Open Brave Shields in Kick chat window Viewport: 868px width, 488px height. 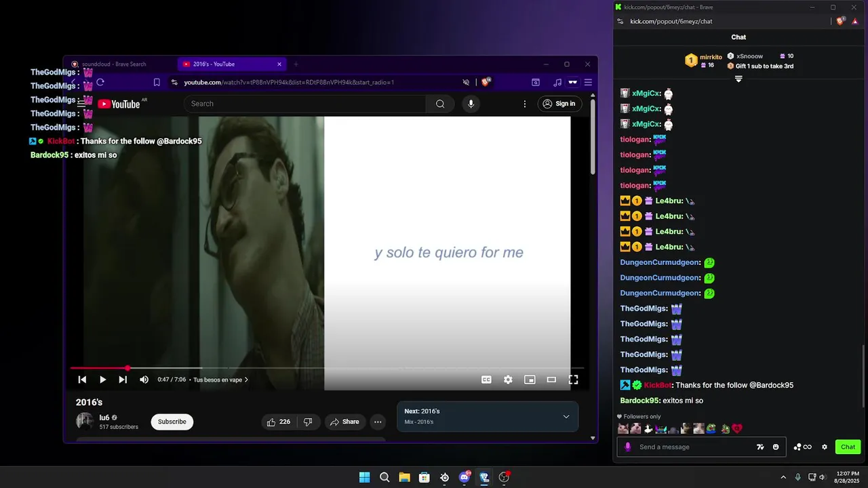pos(841,21)
